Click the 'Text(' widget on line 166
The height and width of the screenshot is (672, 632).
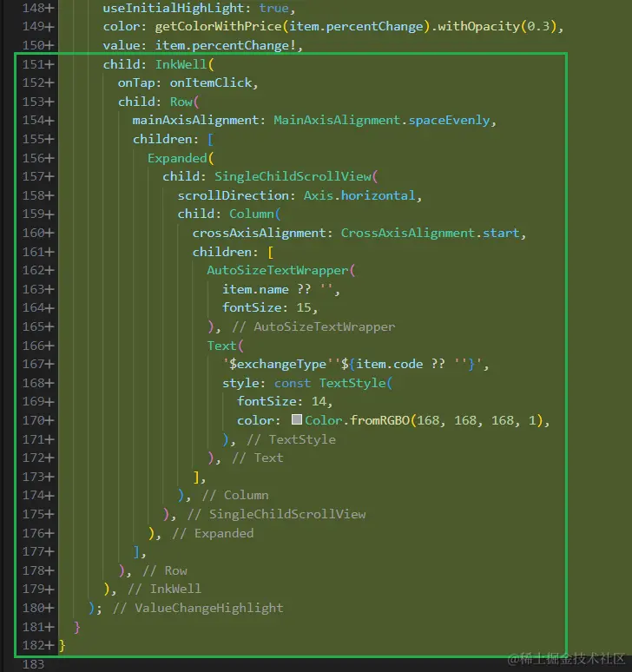coord(226,346)
